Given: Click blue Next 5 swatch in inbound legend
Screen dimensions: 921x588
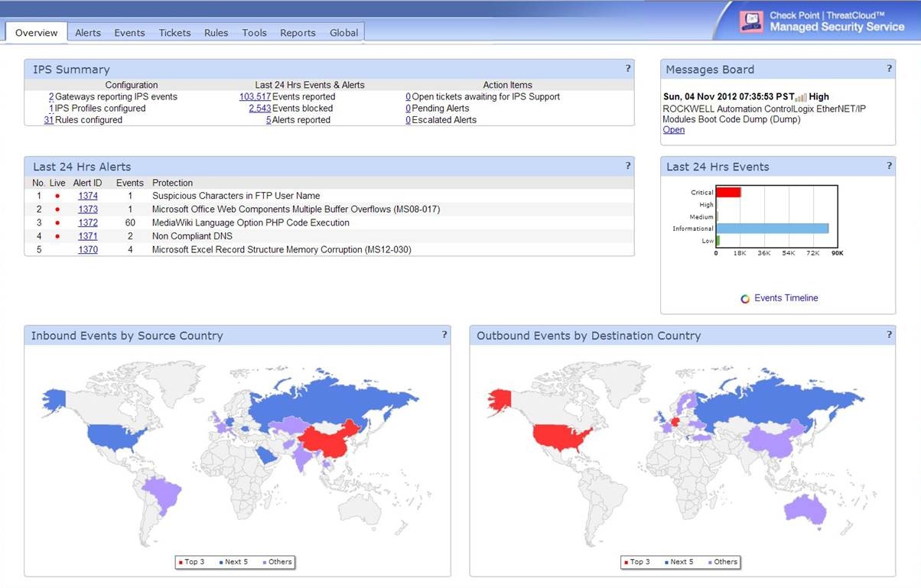Looking at the screenshot, I should click(x=221, y=562).
